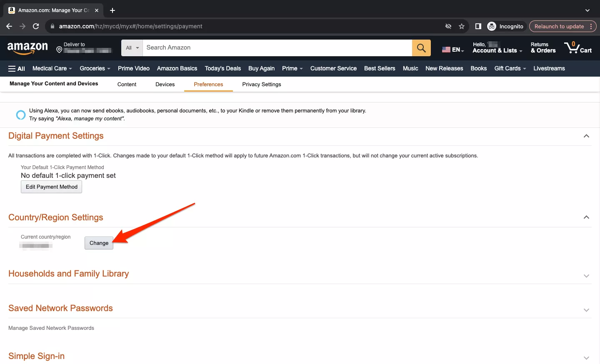Expand the Prime nav dropdown

click(x=292, y=68)
